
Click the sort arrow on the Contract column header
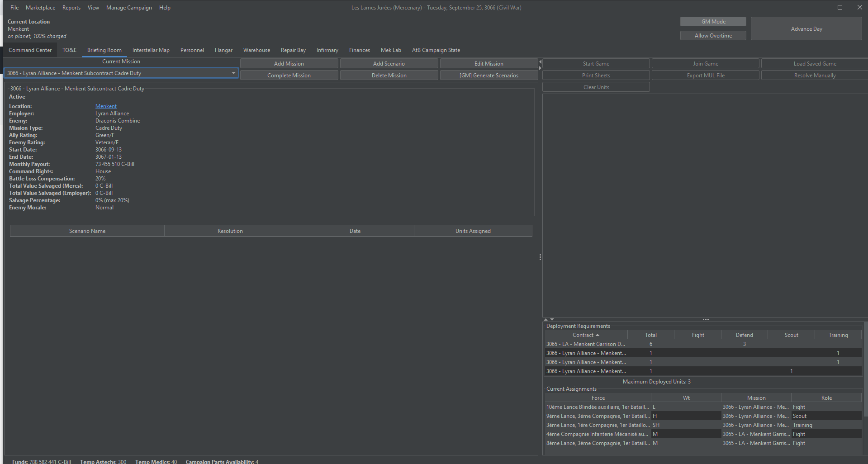point(598,335)
